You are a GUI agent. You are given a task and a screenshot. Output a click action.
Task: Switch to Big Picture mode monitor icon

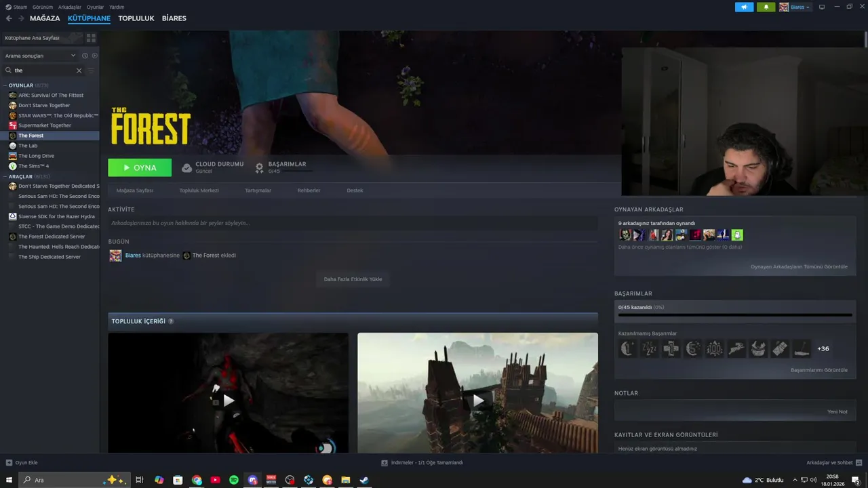click(822, 7)
